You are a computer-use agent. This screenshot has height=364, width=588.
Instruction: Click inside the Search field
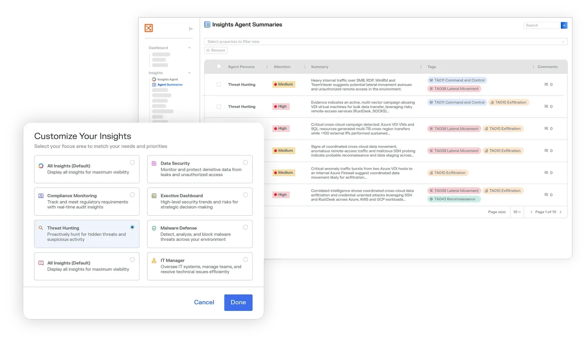coord(541,25)
